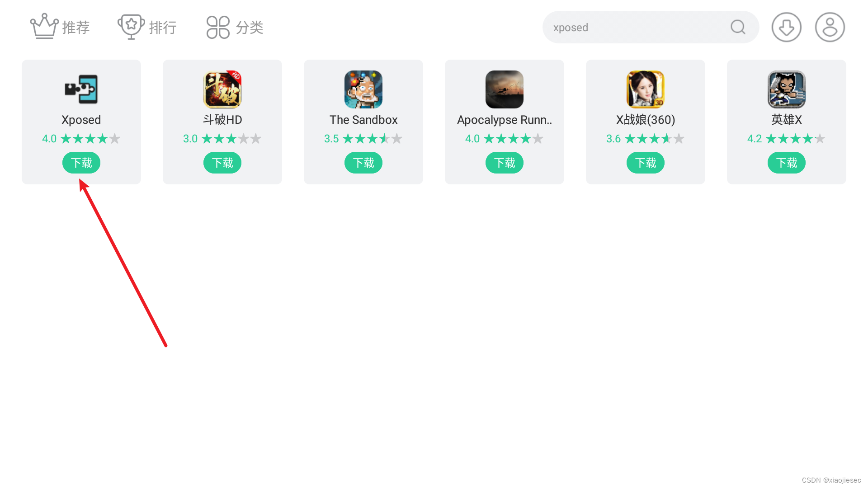Open the Apocalypse Runner dark icon

[x=505, y=89]
